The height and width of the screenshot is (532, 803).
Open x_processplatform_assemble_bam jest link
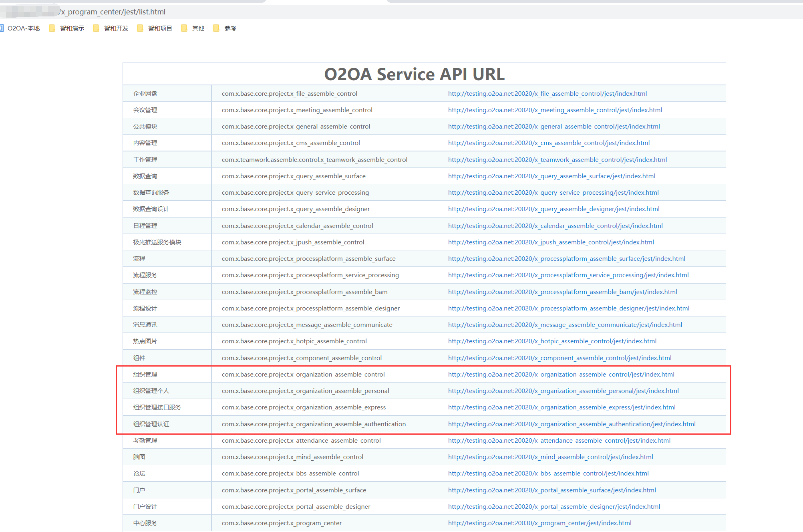point(562,292)
